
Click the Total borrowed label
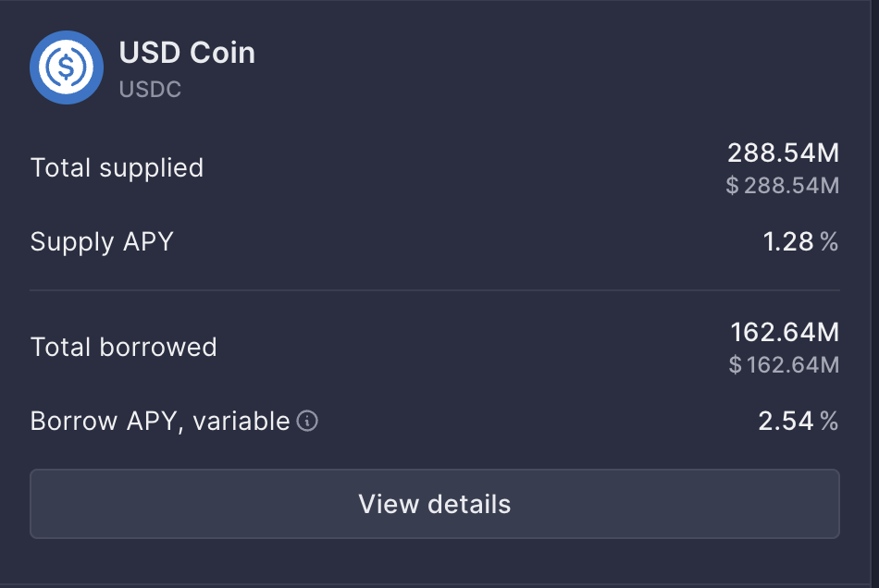[123, 348]
